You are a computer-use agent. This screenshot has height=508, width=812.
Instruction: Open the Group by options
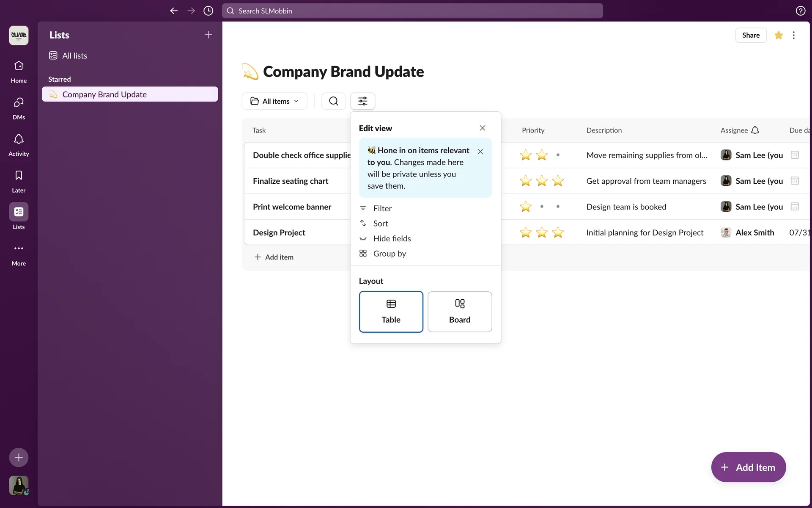click(390, 254)
